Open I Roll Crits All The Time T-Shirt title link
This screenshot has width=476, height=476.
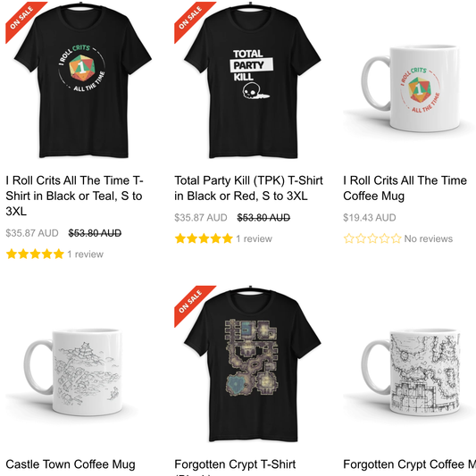tap(74, 196)
